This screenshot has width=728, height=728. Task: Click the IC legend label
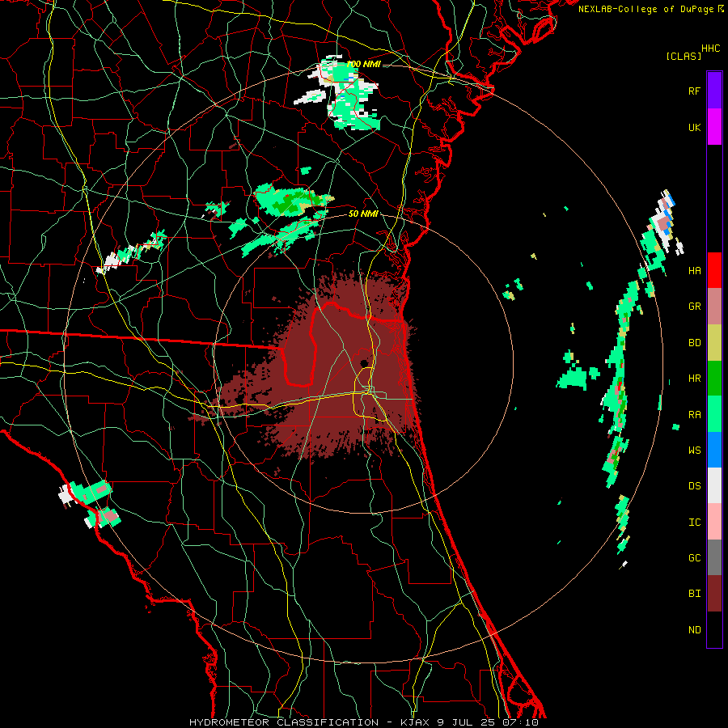click(x=694, y=522)
